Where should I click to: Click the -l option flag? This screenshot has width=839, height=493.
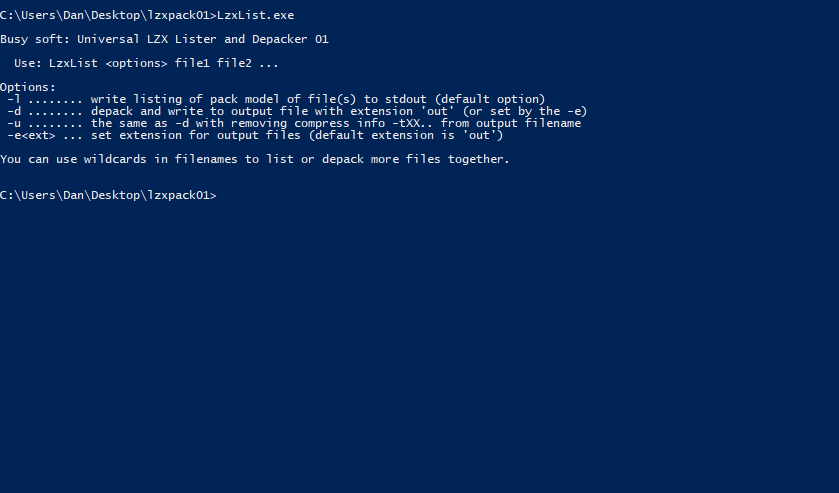tap(14, 99)
